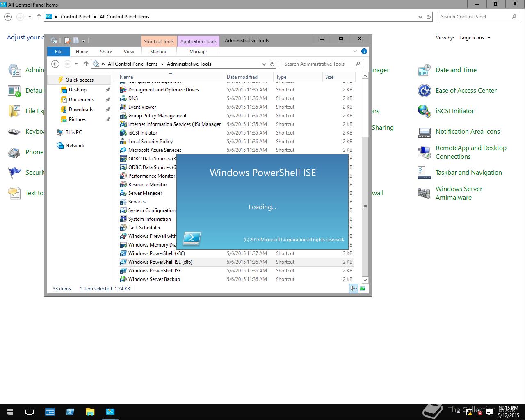This screenshot has width=525, height=420.
Task: Open Control Panel address bar dropdown
Action: [420, 17]
